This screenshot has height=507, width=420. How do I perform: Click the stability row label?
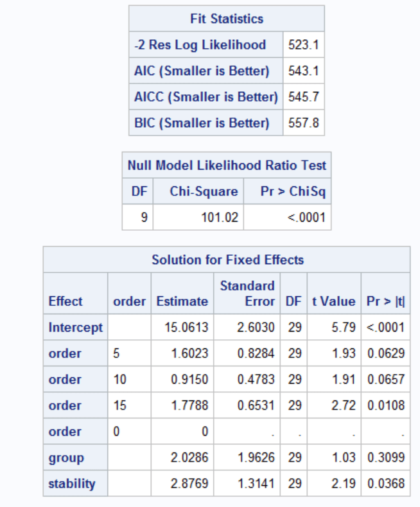tap(72, 484)
